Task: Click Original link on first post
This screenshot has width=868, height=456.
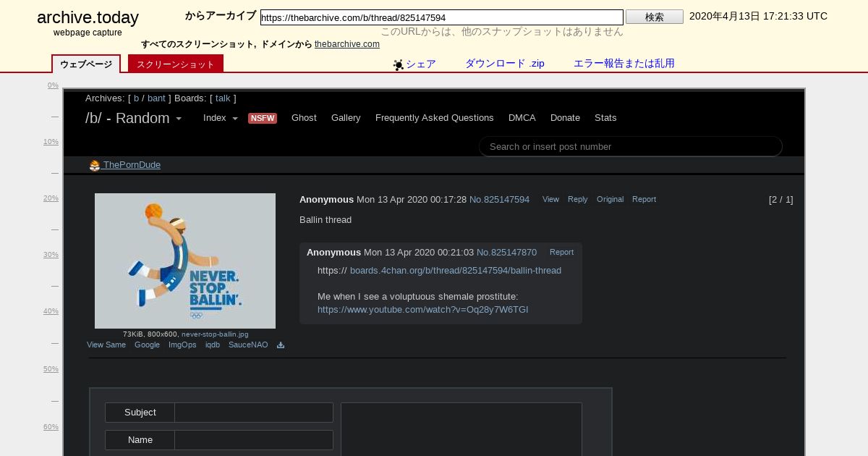Action: coord(610,200)
